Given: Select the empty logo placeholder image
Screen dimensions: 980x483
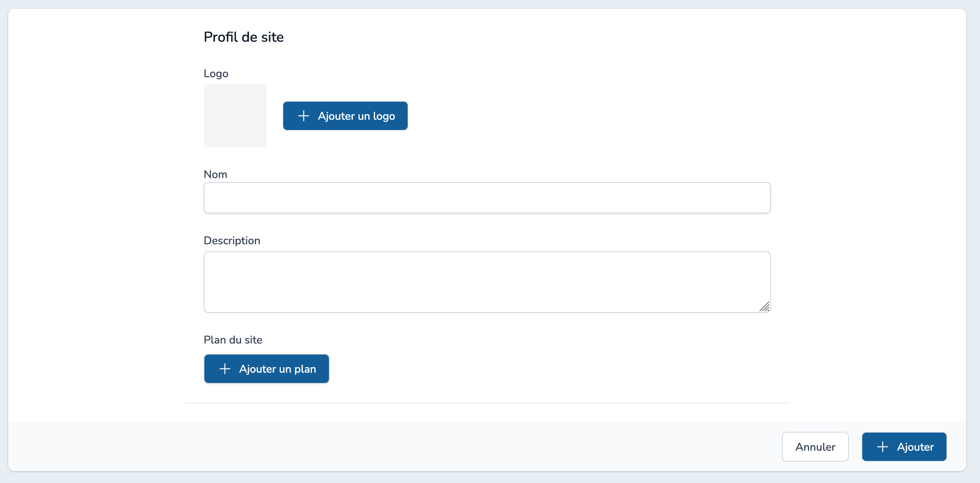Looking at the screenshot, I should [235, 115].
